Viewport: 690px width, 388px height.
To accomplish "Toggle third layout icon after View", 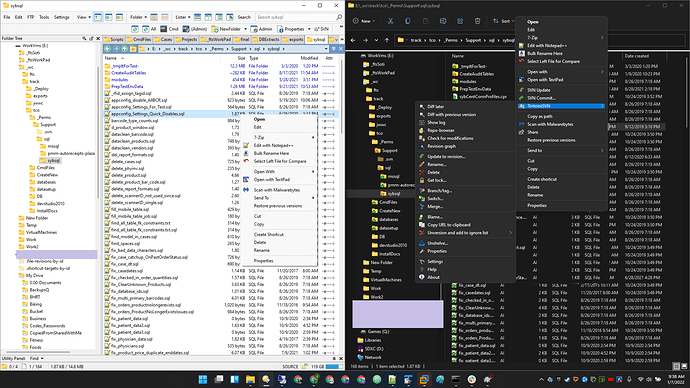I will pyautogui.click(x=119, y=17).
